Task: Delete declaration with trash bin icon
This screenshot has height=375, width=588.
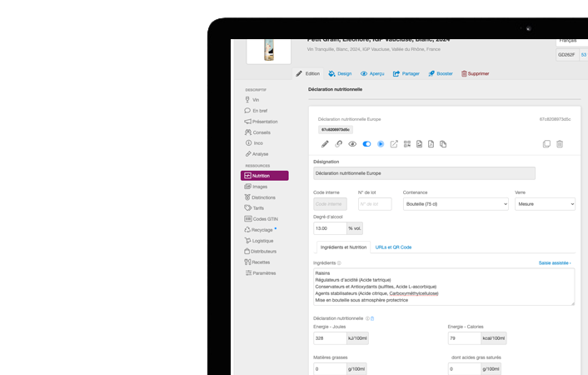Action: tap(560, 144)
